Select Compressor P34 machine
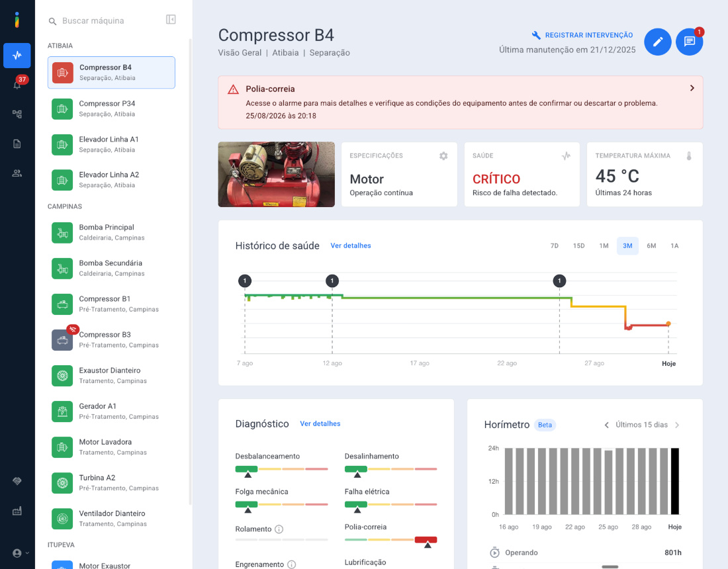The image size is (728, 569). click(111, 109)
